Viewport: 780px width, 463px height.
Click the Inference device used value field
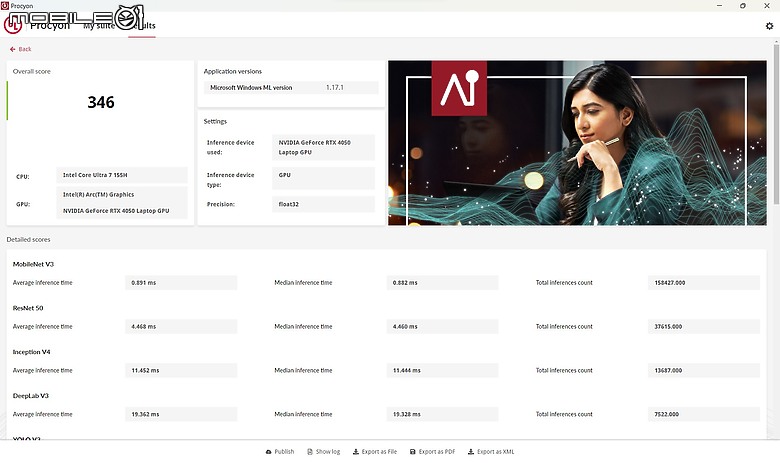(x=323, y=147)
